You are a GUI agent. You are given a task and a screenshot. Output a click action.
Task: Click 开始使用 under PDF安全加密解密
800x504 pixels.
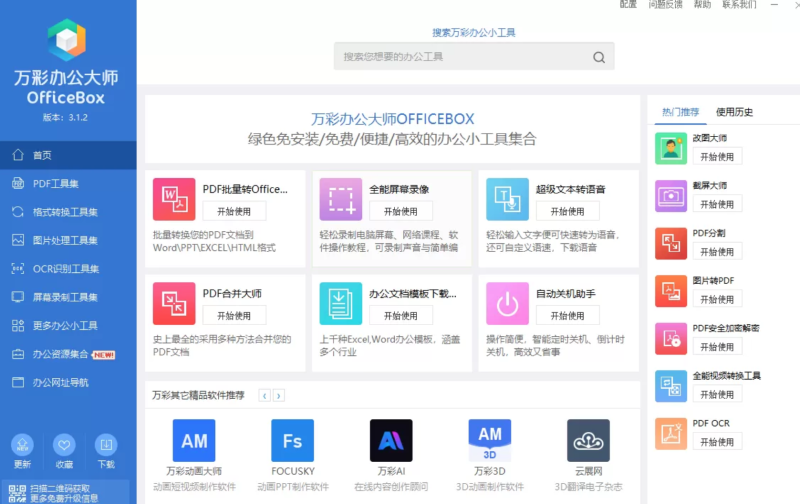(717, 347)
